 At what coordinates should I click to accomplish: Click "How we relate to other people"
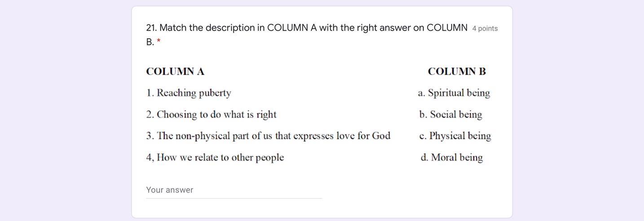click(x=220, y=158)
